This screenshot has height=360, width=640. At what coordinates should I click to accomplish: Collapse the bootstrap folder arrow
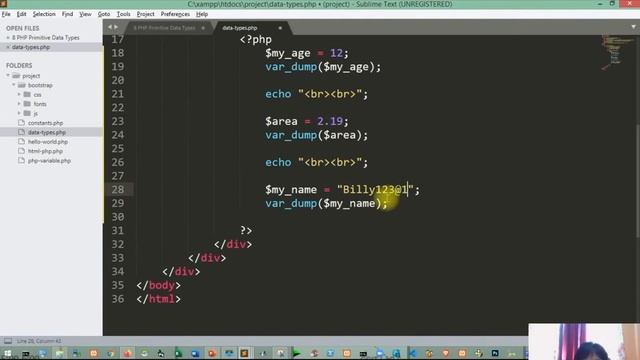pos(14,85)
